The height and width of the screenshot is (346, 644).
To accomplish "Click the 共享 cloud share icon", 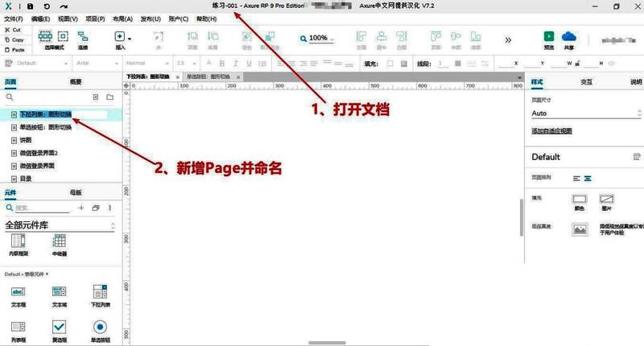I will pos(569,37).
